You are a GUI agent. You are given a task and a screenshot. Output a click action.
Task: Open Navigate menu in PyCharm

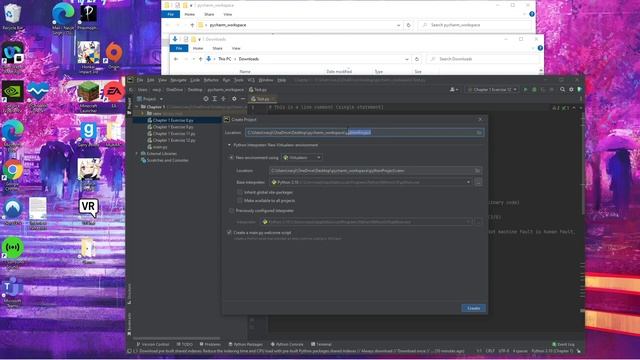(178, 80)
